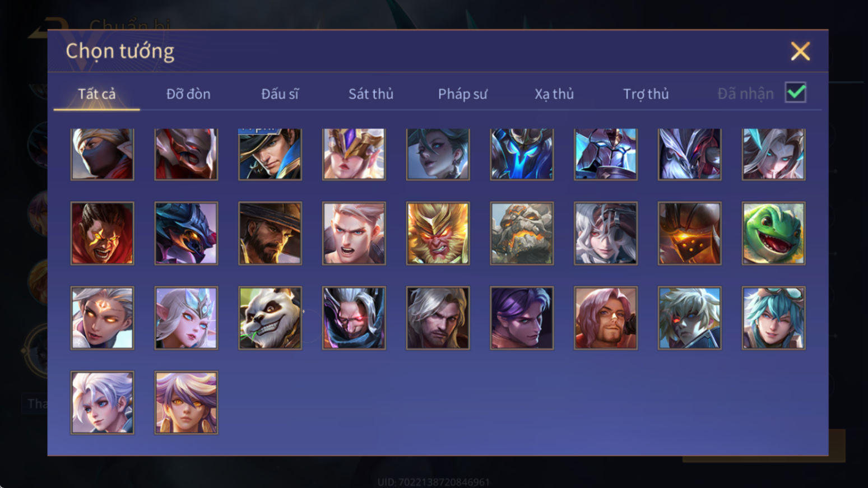Open the Sát thủ tab
868x488 pixels.
tap(371, 94)
